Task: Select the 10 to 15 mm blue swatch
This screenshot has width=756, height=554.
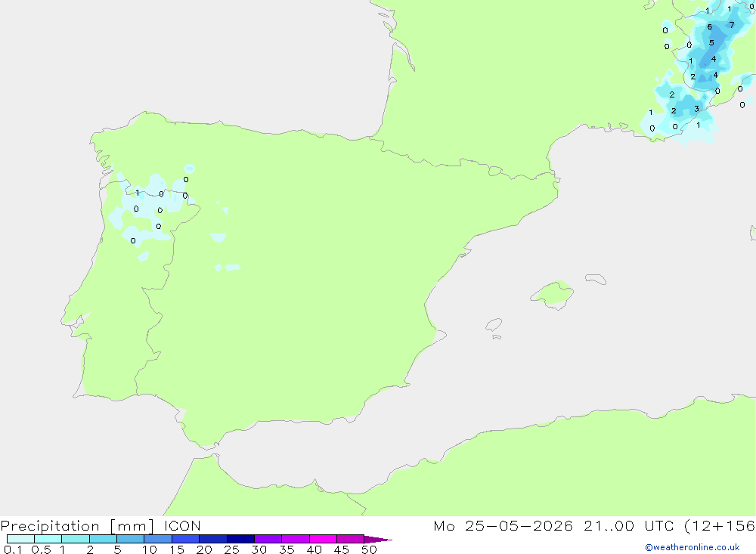Action: (158, 539)
